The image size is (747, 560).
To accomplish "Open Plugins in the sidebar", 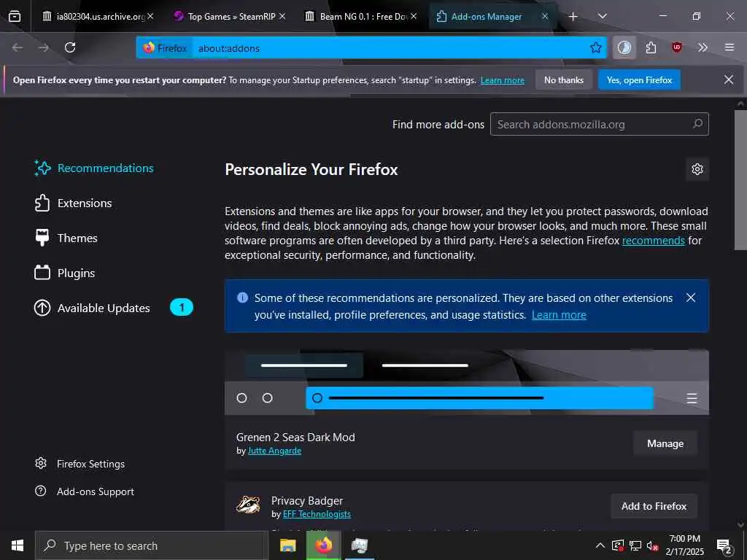I will 65,273.
